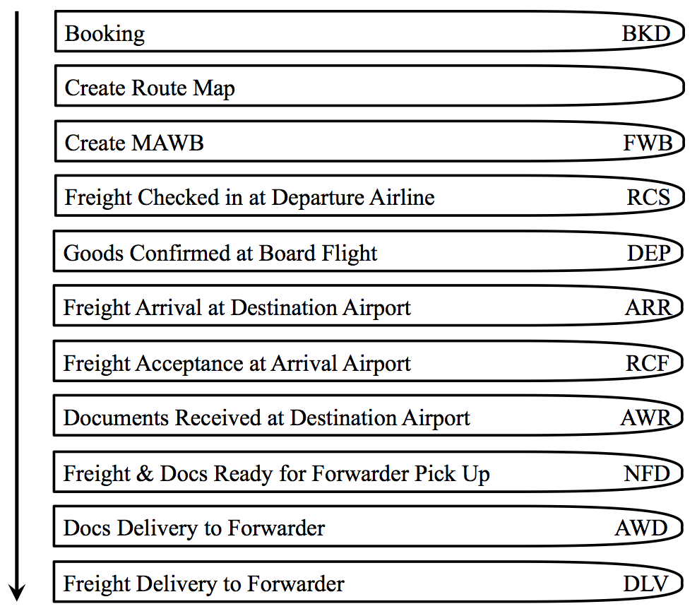This screenshot has height=616, width=697.
Task: Click the Freight Delivery to Forwarder step
Action: coord(204,584)
